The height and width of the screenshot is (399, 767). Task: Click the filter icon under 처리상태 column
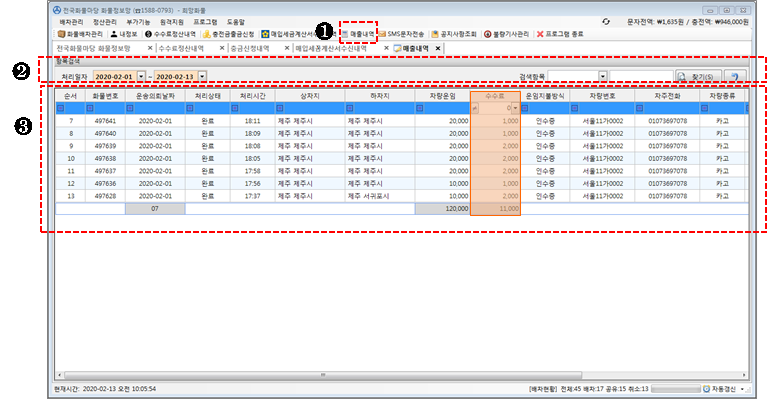click(190, 108)
